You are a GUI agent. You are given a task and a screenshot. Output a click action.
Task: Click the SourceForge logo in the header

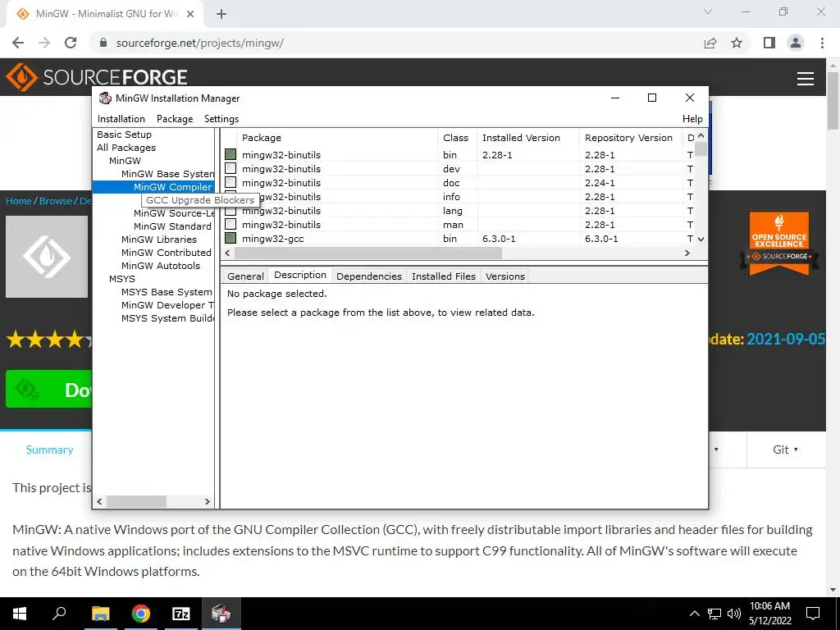point(97,76)
